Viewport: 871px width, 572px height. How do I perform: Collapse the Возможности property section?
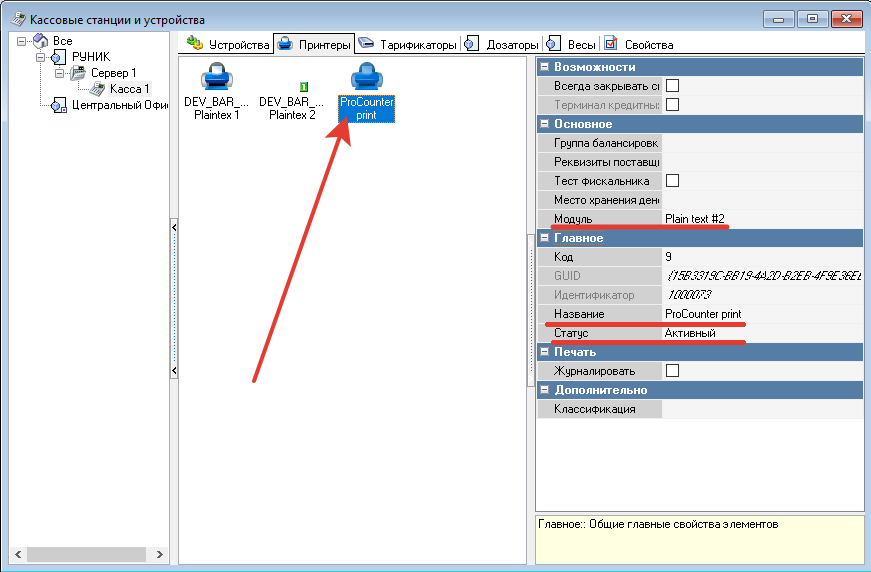(x=544, y=67)
